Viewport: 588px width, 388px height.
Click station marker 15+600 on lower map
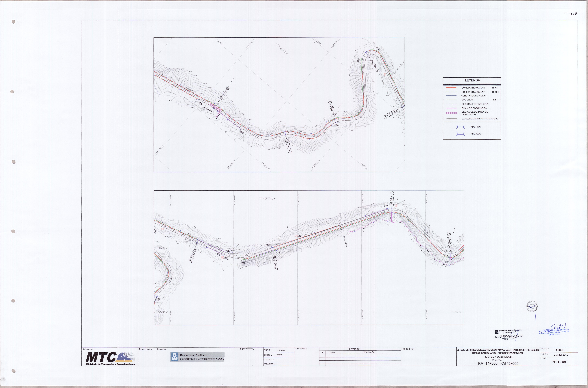(339, 223)
